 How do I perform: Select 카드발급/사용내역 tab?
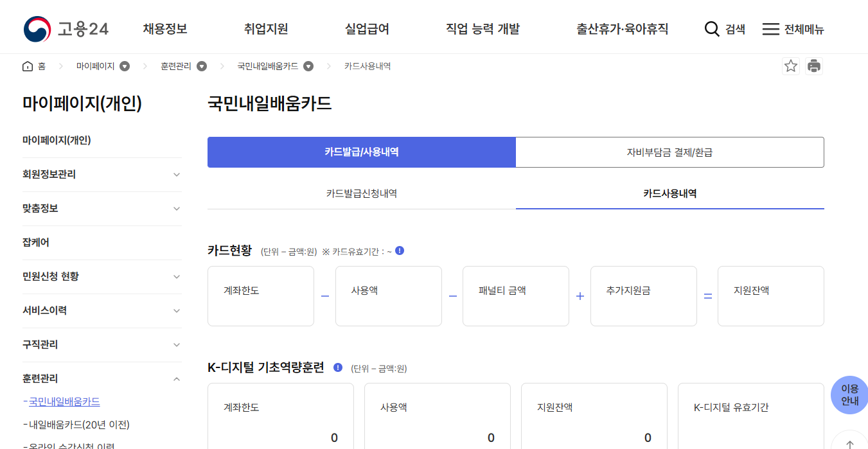tap(362, 152)
